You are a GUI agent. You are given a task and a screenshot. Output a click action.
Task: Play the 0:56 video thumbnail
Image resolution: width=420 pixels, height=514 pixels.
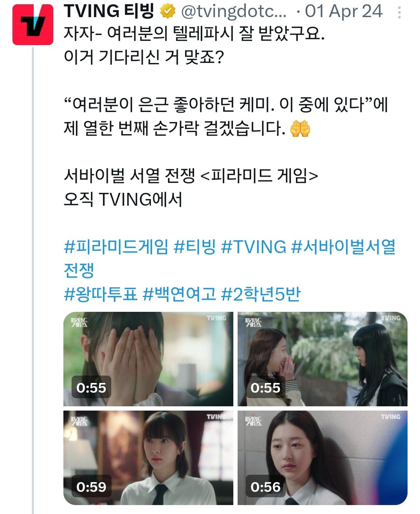[x=322, y=458]
